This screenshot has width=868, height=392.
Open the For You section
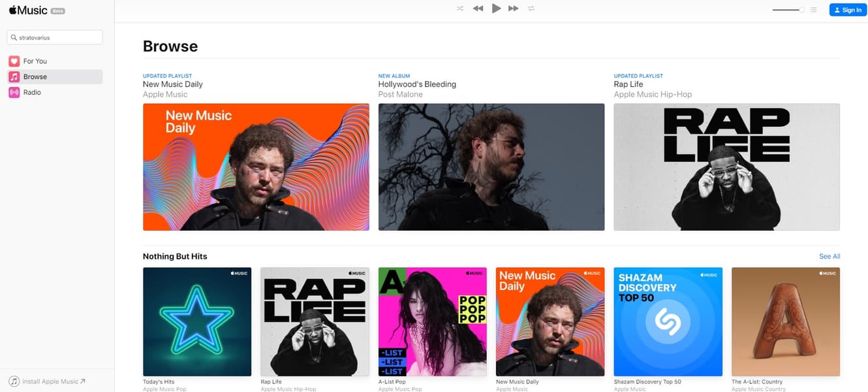coord(55,61)
